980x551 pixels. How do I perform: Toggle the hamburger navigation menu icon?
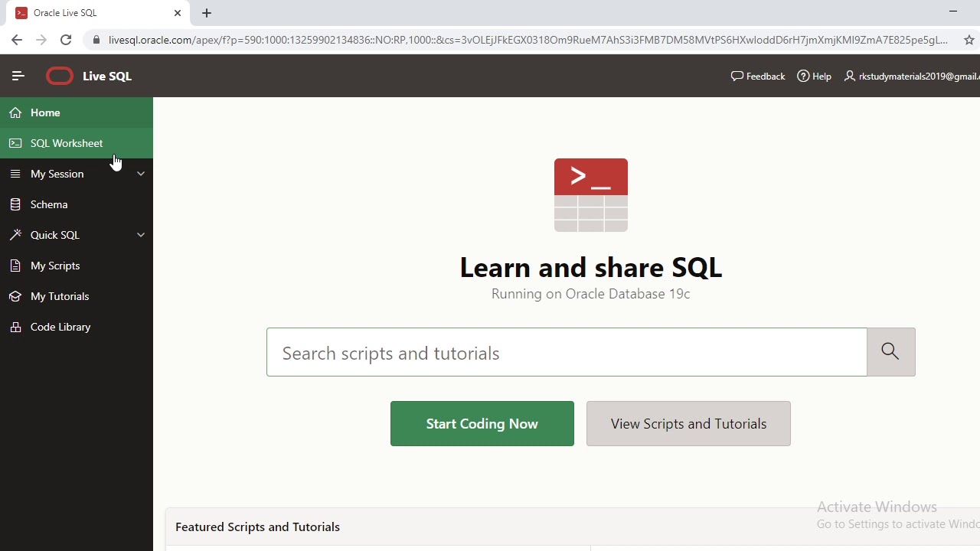[18, 76]
